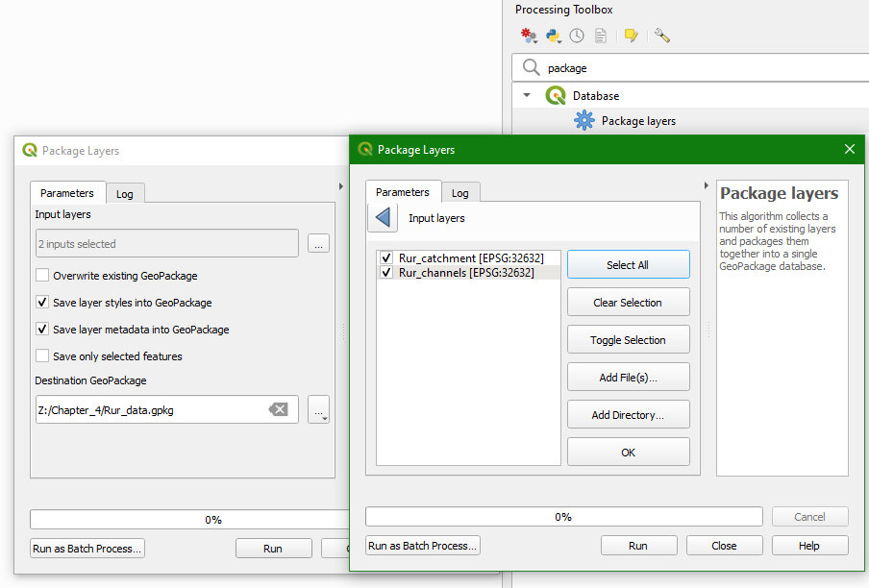Viewport: 869px width, 588px height.
Task: Enable Overwrite existing GeoPackage
Action: pyautogui.click(x=42, y=275)
